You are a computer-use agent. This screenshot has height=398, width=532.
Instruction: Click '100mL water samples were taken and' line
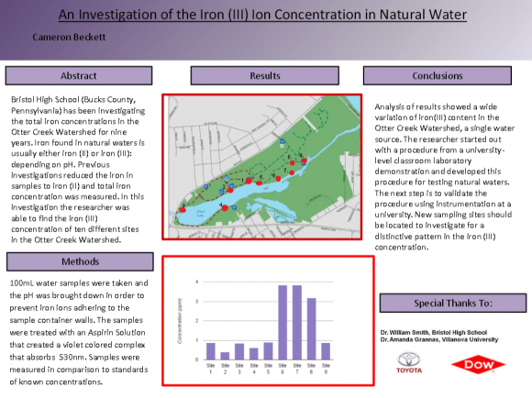point(79,283)
